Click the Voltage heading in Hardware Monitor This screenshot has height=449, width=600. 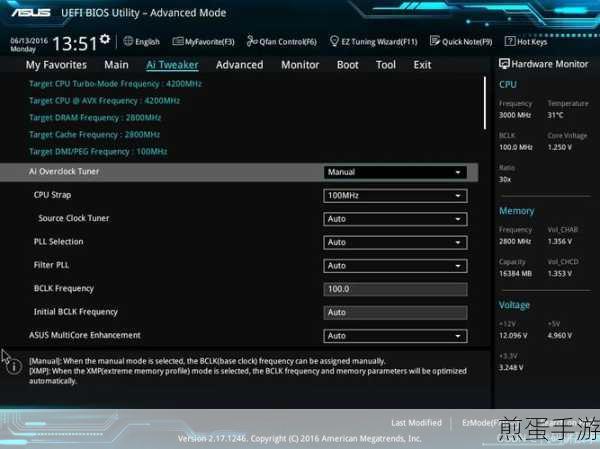pos(514,305)
